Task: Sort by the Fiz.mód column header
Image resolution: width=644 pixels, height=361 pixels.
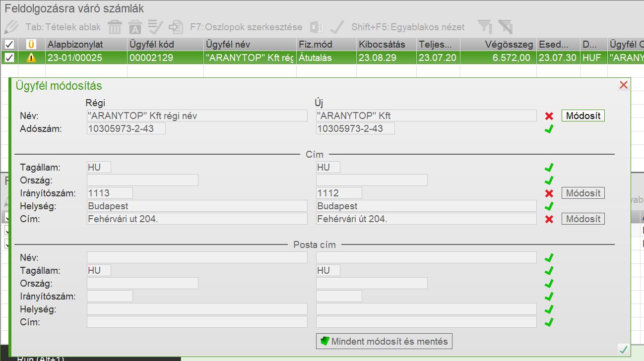Action: [x=326, y=44]
